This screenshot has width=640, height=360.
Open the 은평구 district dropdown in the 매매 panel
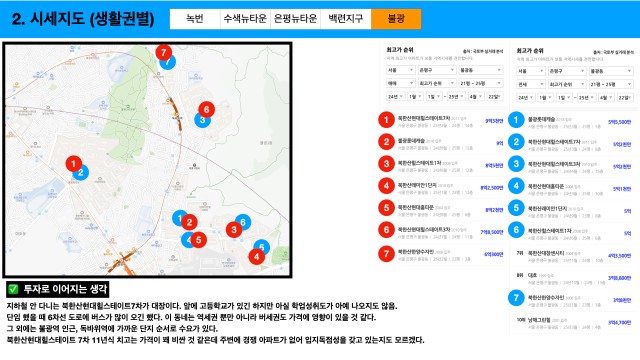436,70
